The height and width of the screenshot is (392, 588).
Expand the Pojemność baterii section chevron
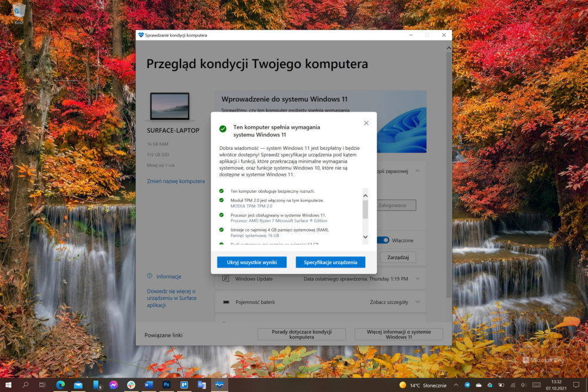[417, 302]
